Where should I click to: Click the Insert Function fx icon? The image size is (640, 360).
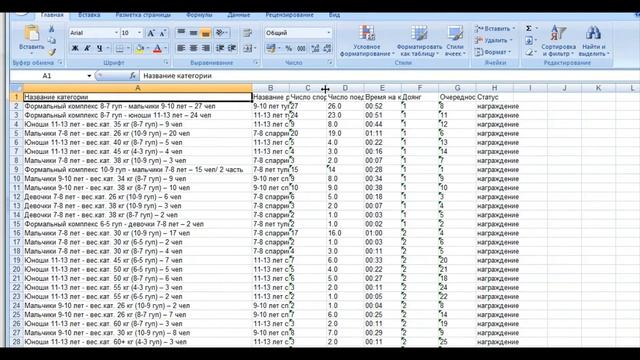(132, 76)
